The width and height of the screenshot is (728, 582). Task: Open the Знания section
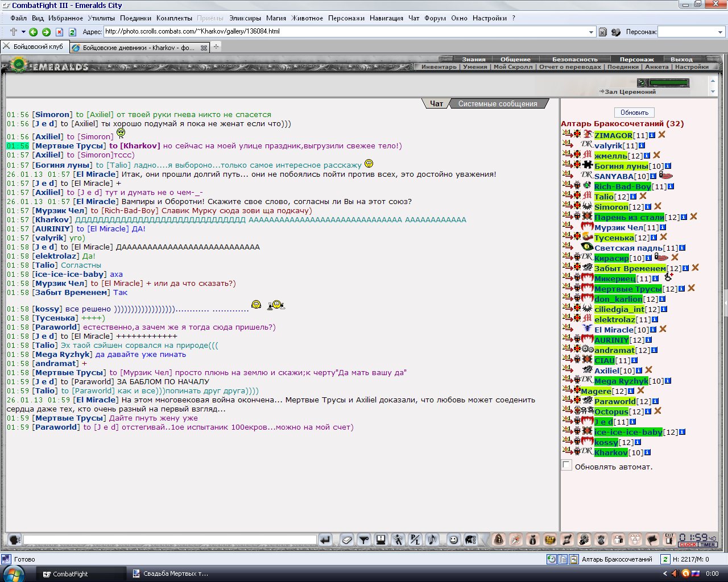[x=474, y=59]
